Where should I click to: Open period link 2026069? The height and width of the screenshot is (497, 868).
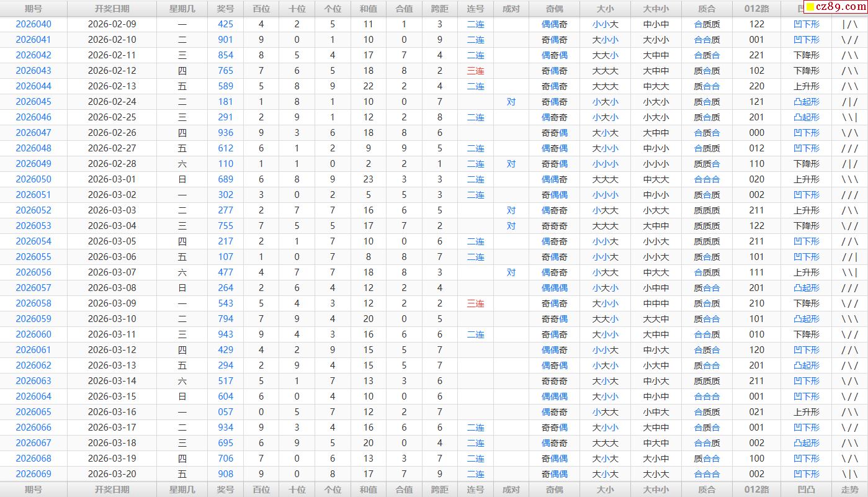(x=34, y=474)
